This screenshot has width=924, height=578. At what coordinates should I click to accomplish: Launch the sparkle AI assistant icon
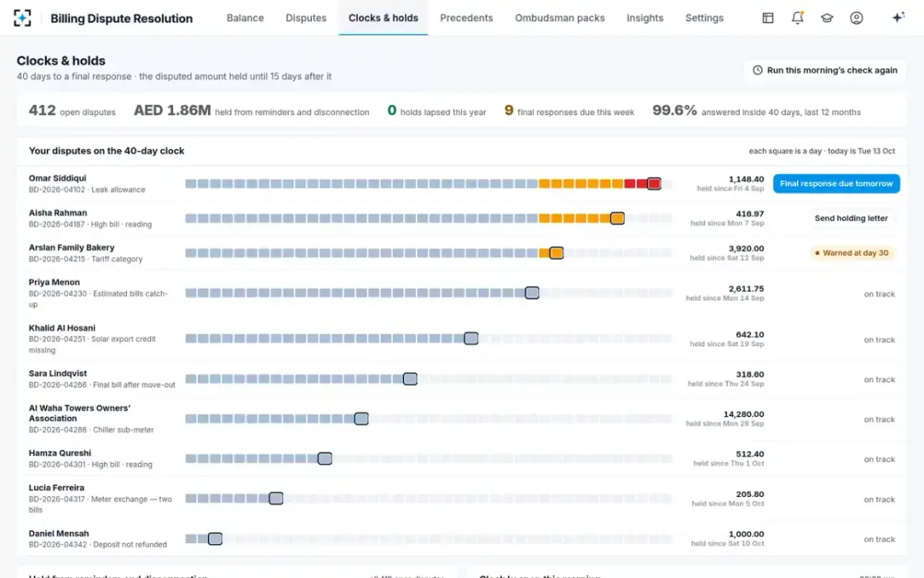[x=898, y=18]
